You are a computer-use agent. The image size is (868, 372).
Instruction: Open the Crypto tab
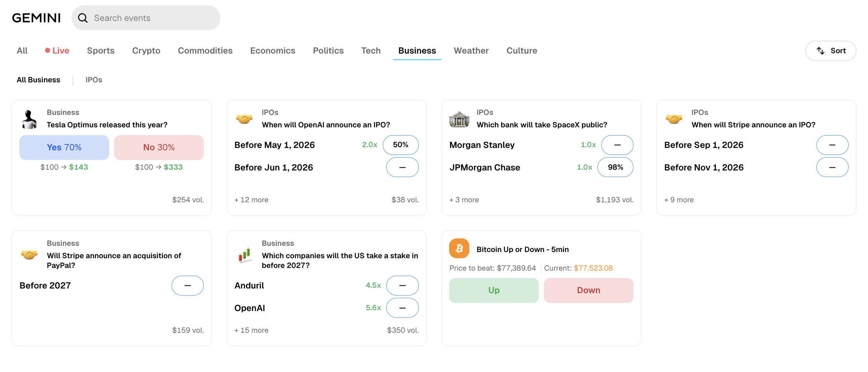(146, 50)
